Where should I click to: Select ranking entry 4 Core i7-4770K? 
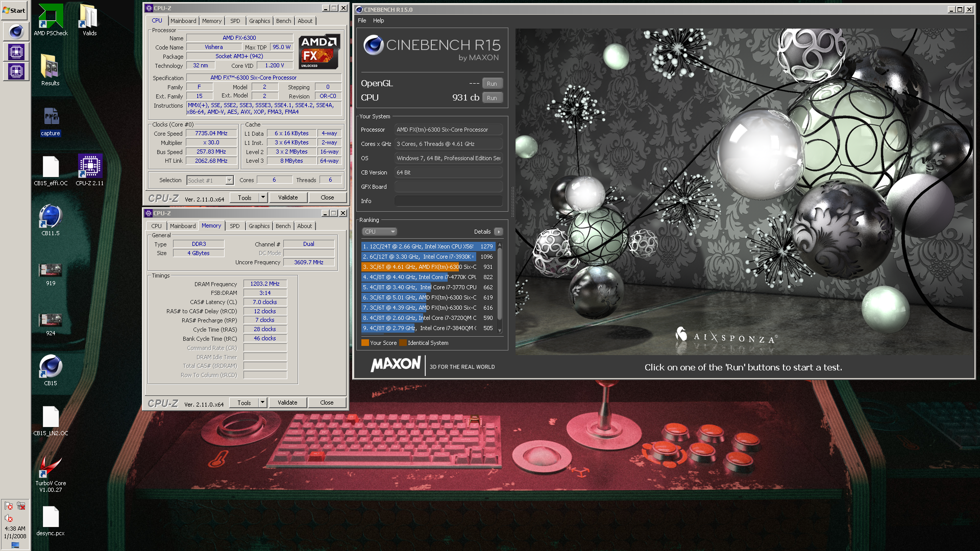coord(428,277)
